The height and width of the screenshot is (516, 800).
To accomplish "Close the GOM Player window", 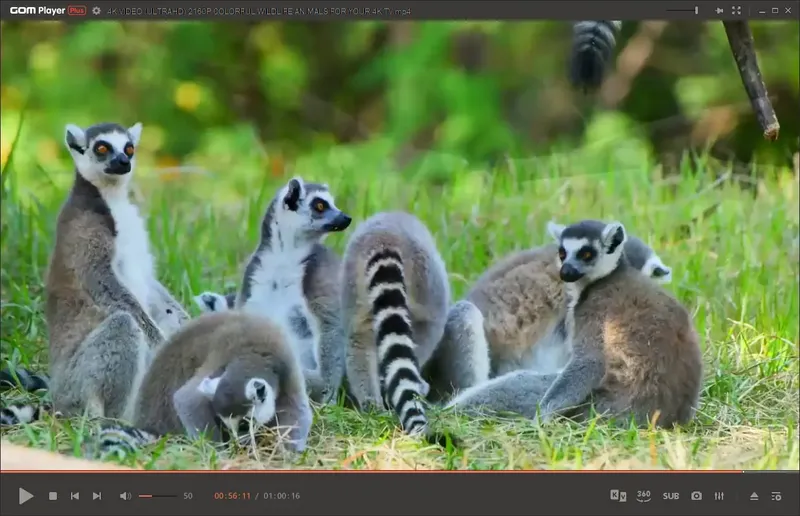I will click(x=788, y=10).
